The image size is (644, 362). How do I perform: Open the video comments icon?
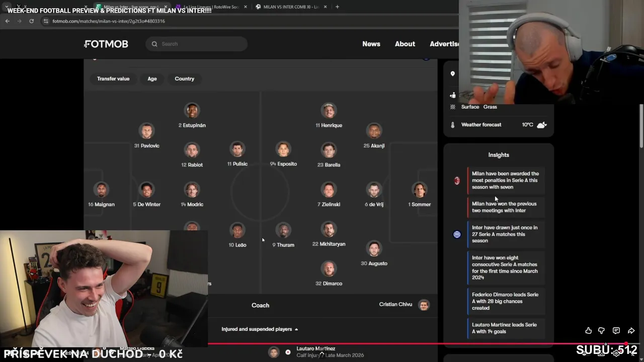pyautogui.click(x=616, y=330)
